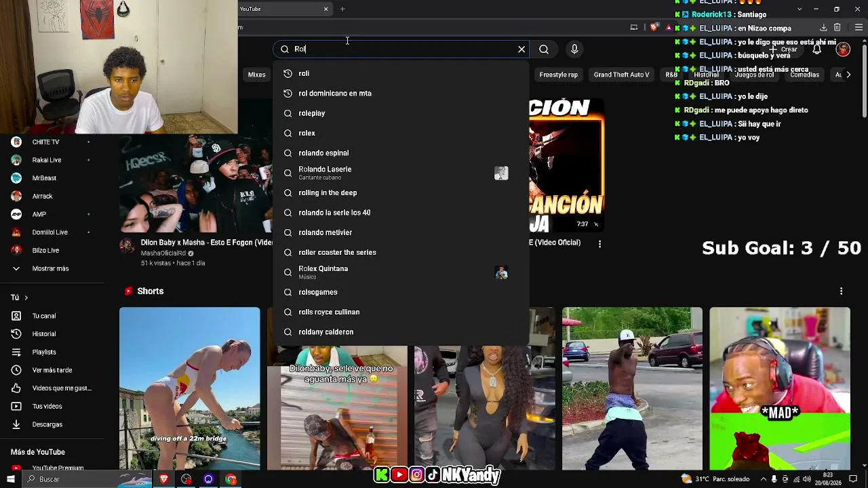The height and width of the screenshot is (488, 868).
Task: Open Ver más tarde list
Action: tap(52, 370)
